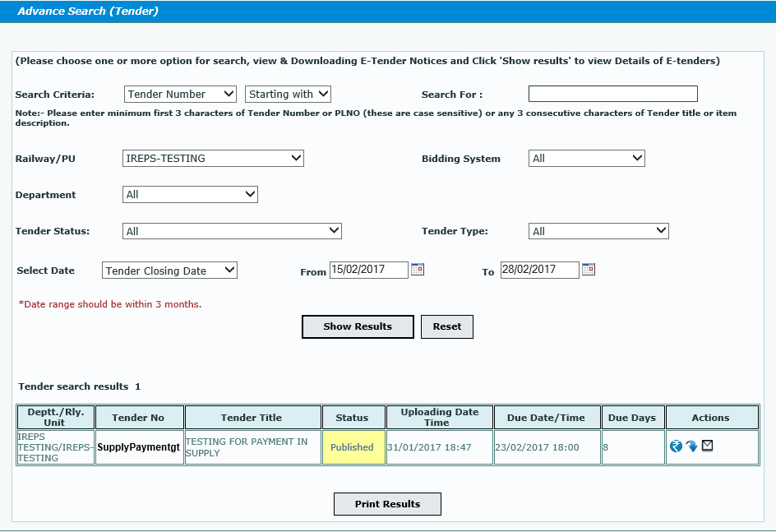This screenshot has height=532, width=776.
Task: Open the Tender Status dropdown
Action: tap(232, 231)
